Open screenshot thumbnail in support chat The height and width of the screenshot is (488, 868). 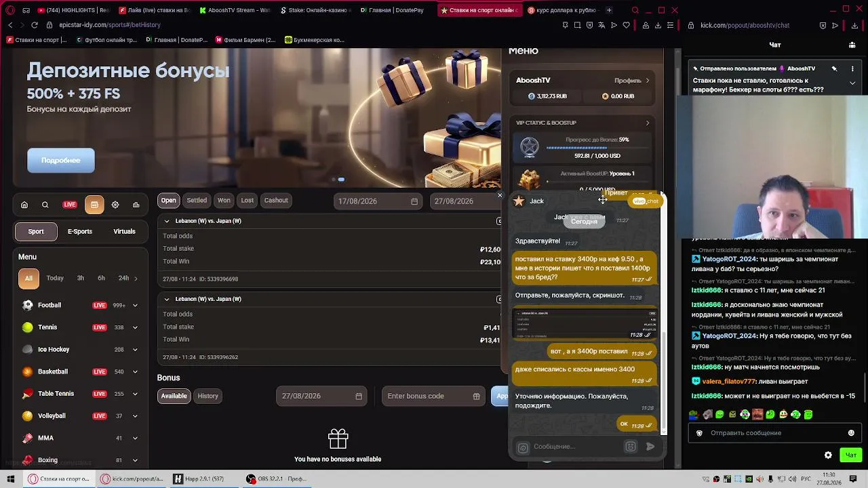(585, 324)
